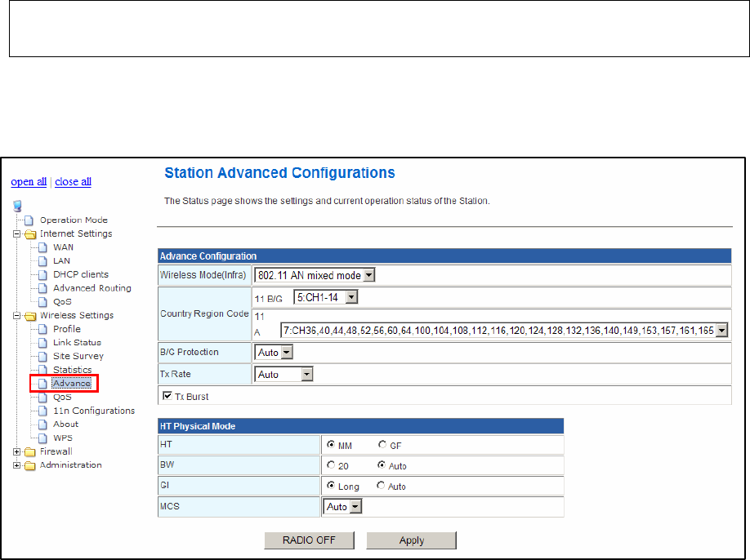Screen dimensions: 750x560
Task: Collapse the Wireless Settings tree node
Action: pos(16,316)
